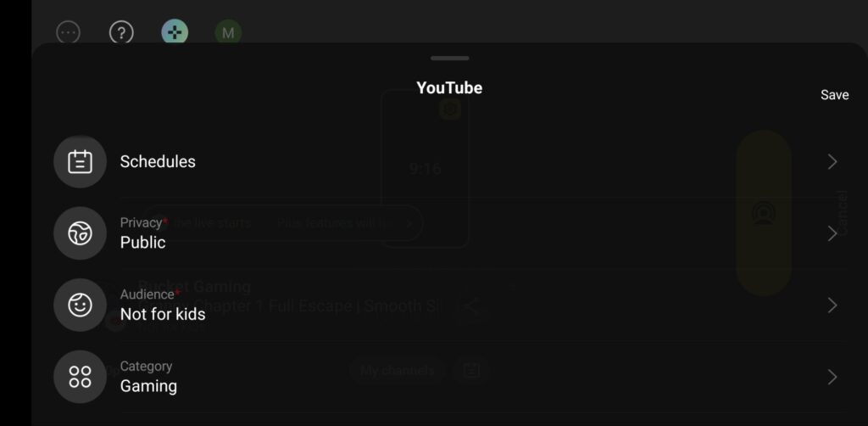Tap the Privacy globe icon
The width and height of the screenshot is (868, 426).
click(81, 233)
